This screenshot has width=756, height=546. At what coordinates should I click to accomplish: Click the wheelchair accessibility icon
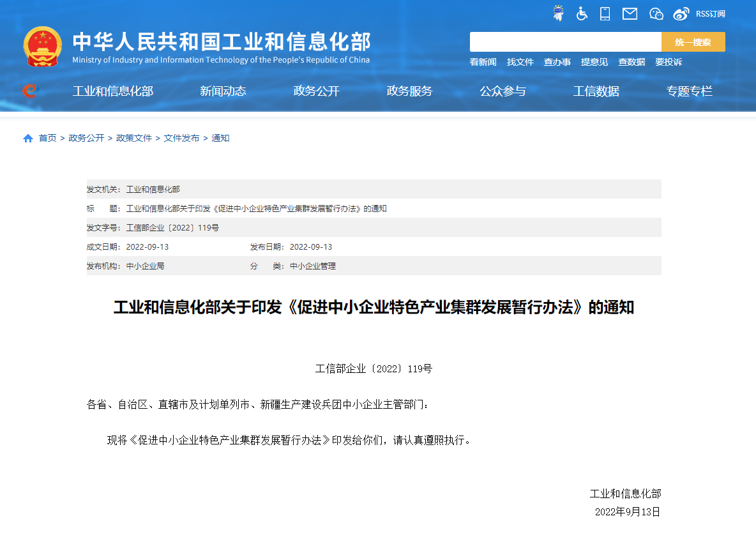[x=582, y=13]
